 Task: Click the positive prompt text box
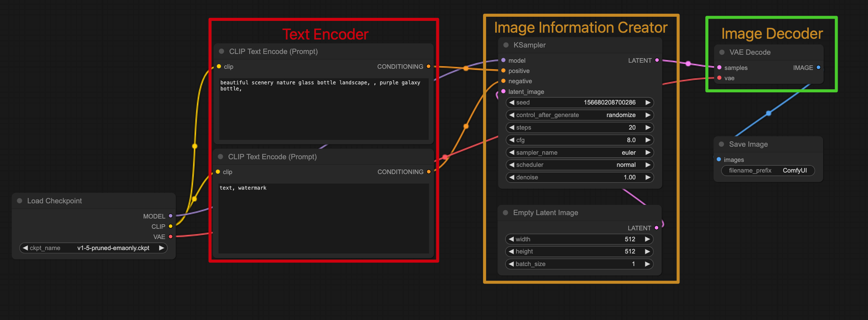324,108
